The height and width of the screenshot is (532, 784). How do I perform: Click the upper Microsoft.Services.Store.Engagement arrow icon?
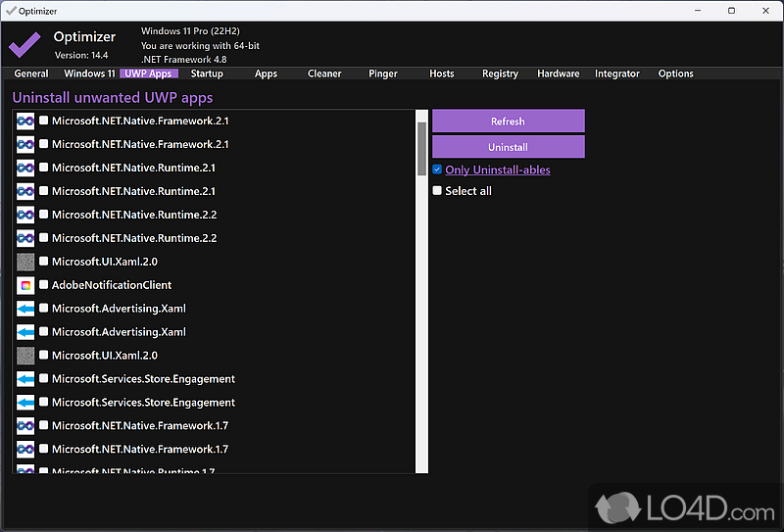click(25, 379)
